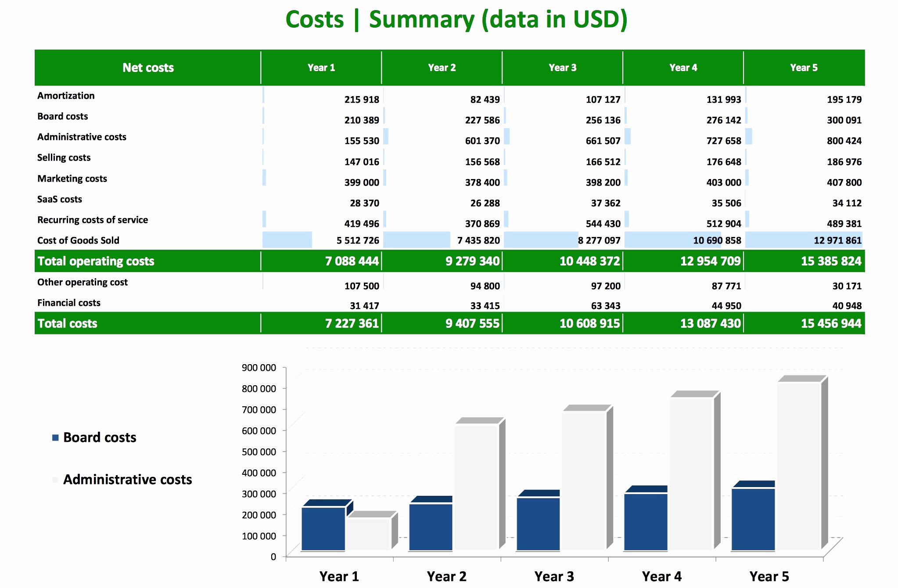Select the Year 2 Marketing costs value
This screenshot has height=588, width=898.
[482, 183]
